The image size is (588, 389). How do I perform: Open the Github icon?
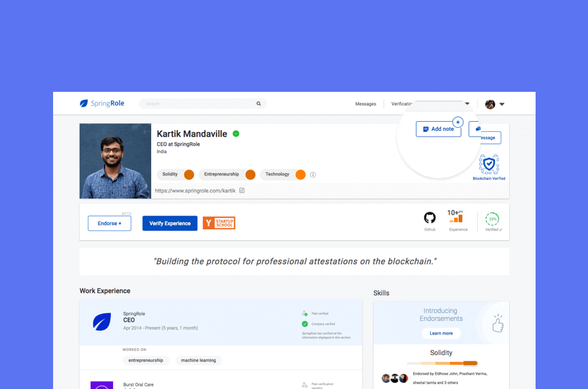pyautogui.click(x=429, y=218)
